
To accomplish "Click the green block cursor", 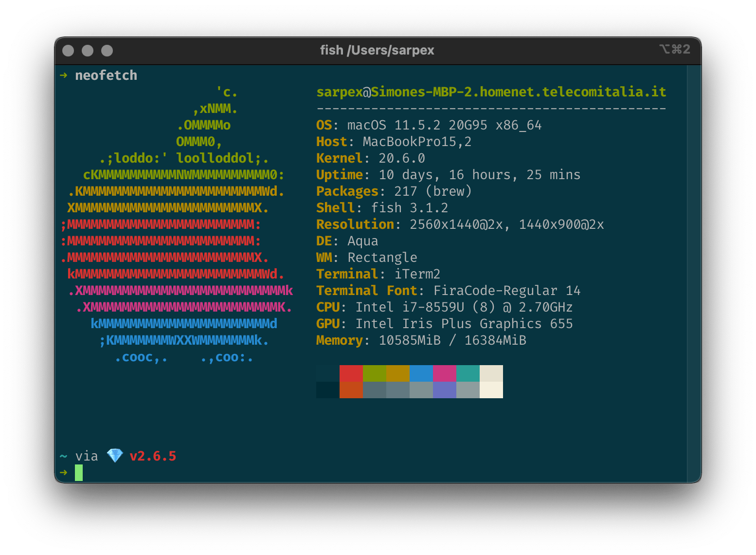I will pyautogui.click(x=78, y=472).
